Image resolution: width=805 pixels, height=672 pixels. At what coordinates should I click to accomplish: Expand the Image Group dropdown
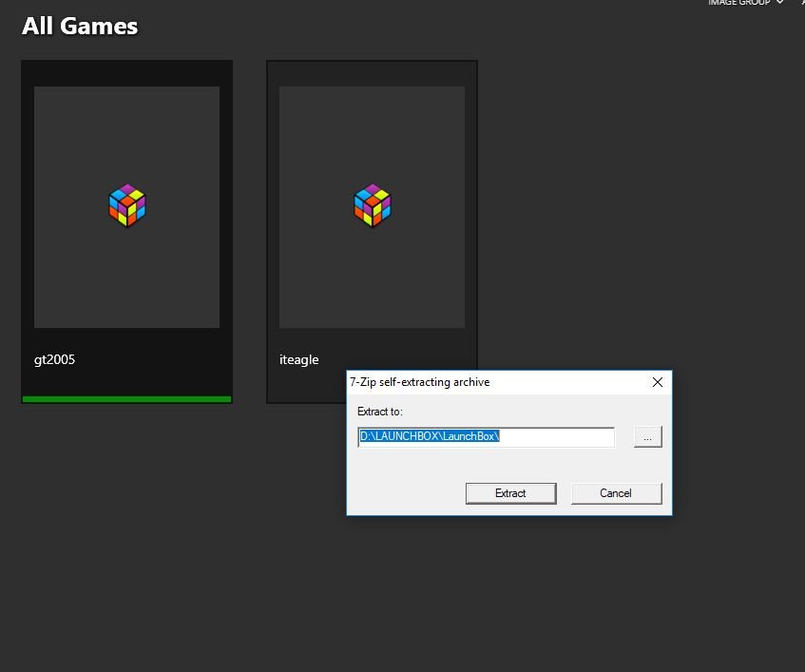tap(745, 3)
